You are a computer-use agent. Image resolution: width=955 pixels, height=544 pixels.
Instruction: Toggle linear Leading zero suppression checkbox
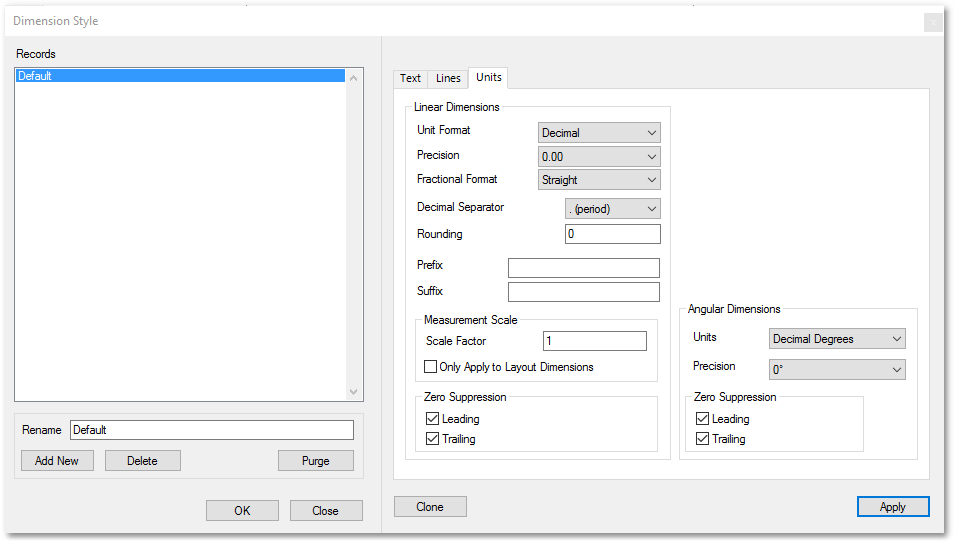(x=432, y=419)
